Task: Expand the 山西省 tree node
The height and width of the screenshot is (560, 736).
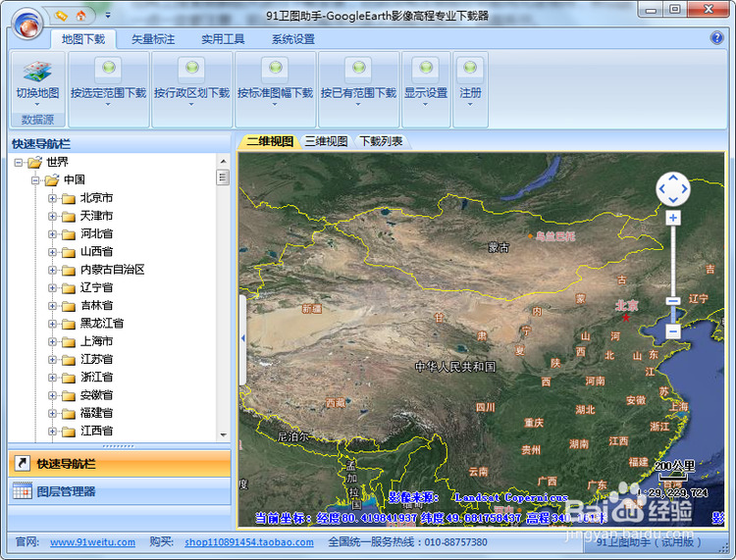Action: (53, 252)
